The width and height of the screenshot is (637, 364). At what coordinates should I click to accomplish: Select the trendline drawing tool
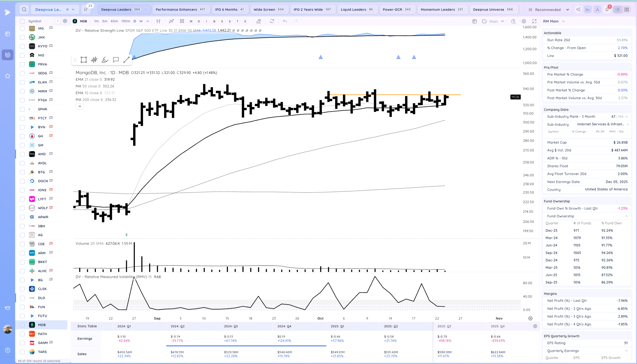(x=126, y=60)
